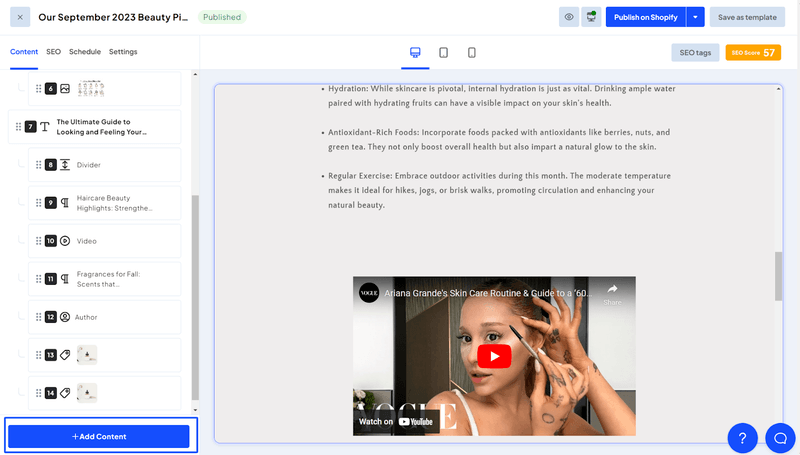Image resolution: width=800 pixels, height=455 pixels.
Task: Click the Vogue channel logo on video
Action: pyautogui.click(x=368, y=293)
